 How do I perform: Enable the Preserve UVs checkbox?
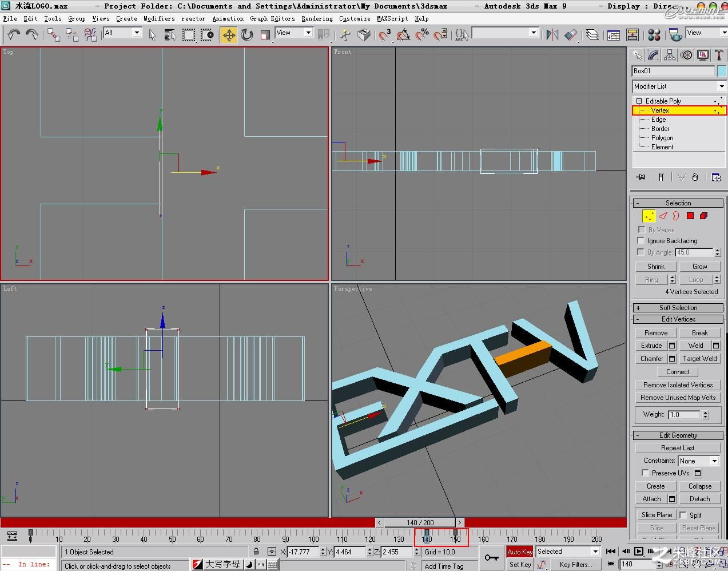(645, 473)
